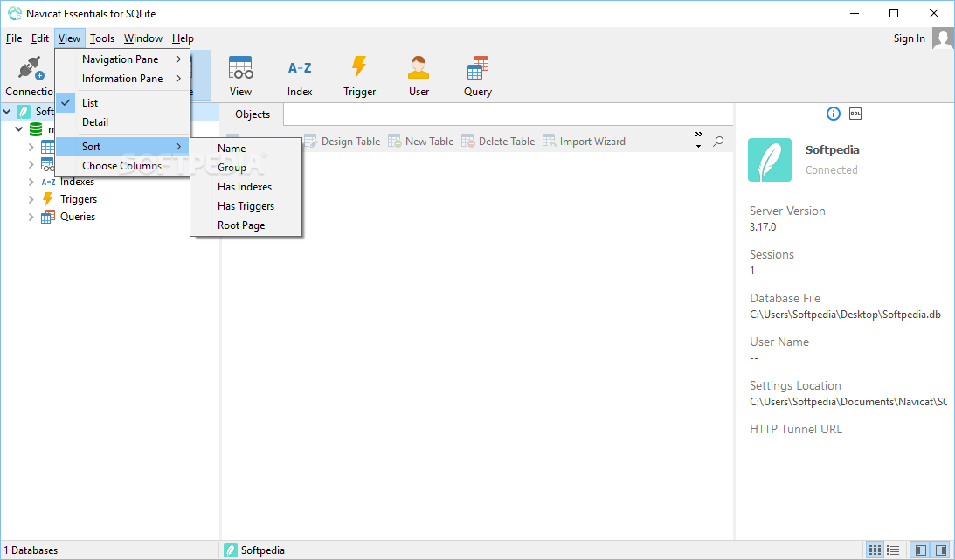The width and height of the screenshot is (955, 560).
Task: Show general info circle icon
Action: (834, 114)
